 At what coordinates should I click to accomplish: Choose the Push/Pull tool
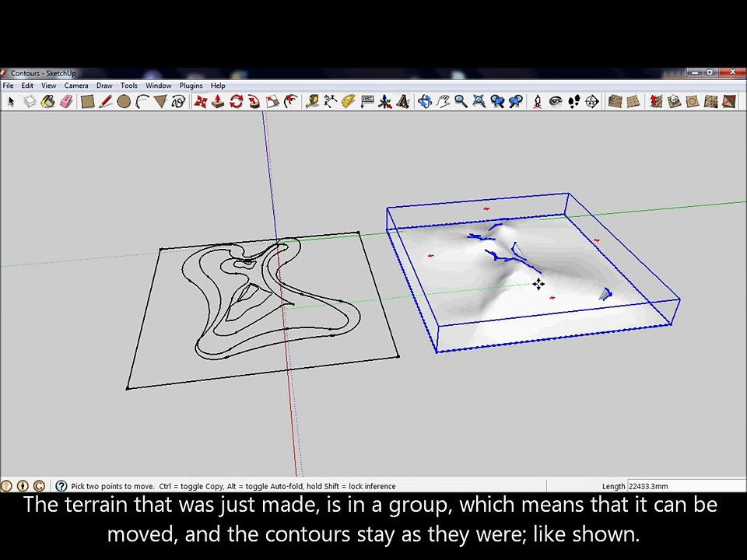(218, 101)
